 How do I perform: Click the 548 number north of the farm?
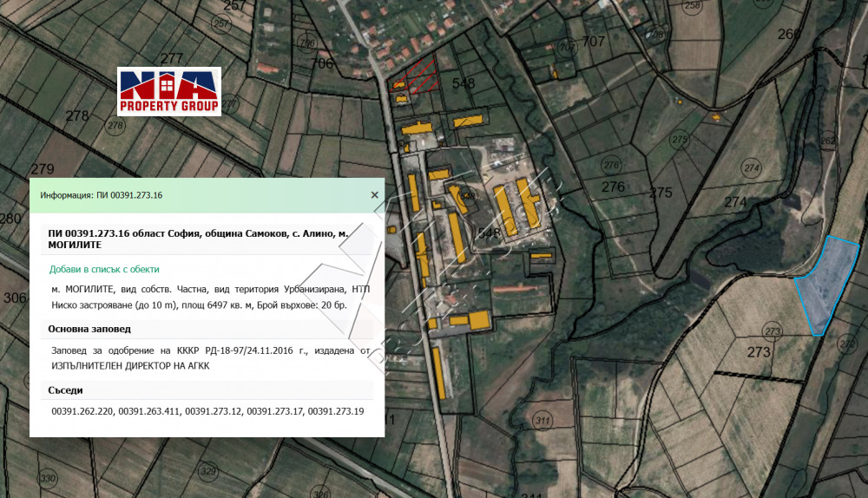tap(464, 83)
